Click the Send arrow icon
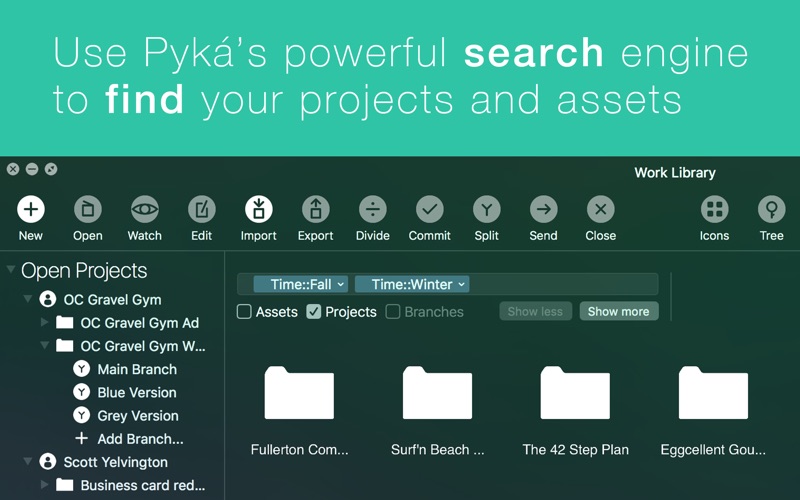Image resolution: width=800 pixels, height=500 pixels. (x=544, y=209)
